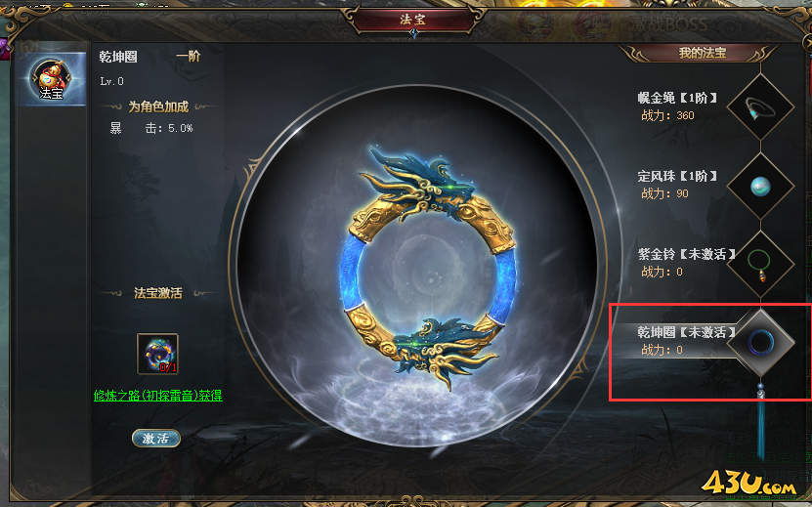Click the 激活 button
The width and height of the screenshot is (812, 507).
coord(156,438)
